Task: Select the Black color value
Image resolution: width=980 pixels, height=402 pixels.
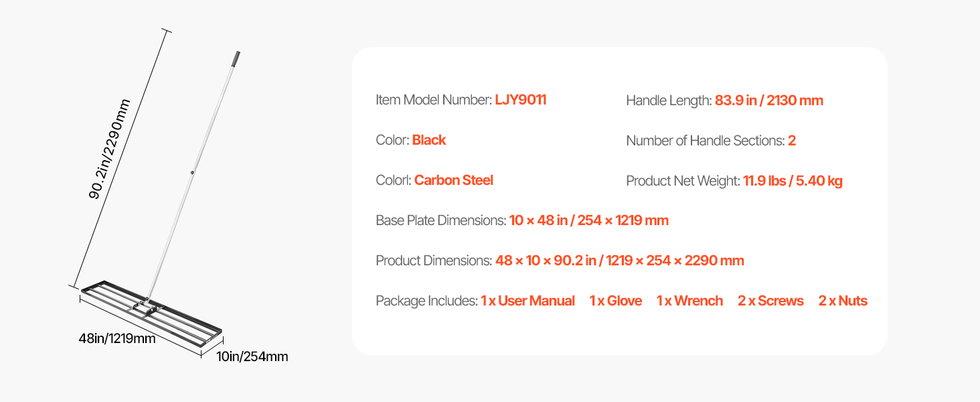Action: 428,140
